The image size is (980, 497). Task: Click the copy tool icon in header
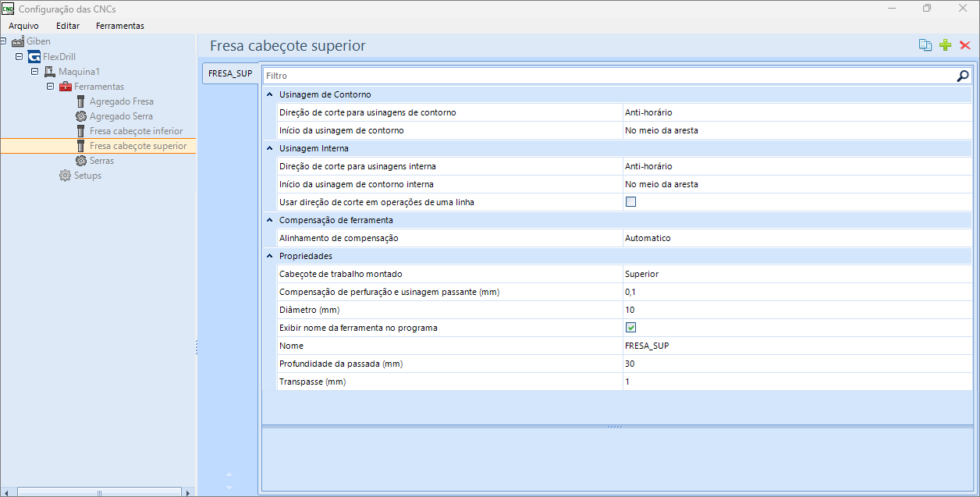[x=925, y=45]
